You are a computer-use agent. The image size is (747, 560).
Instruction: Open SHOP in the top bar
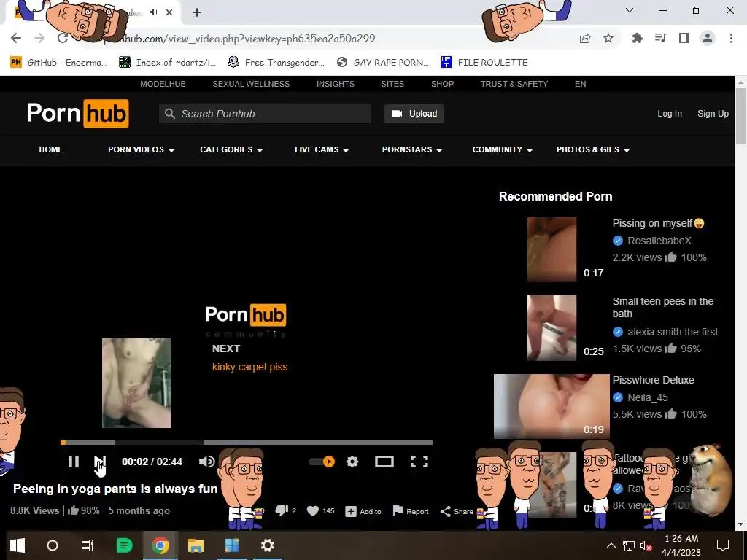[x=443, y=84]
